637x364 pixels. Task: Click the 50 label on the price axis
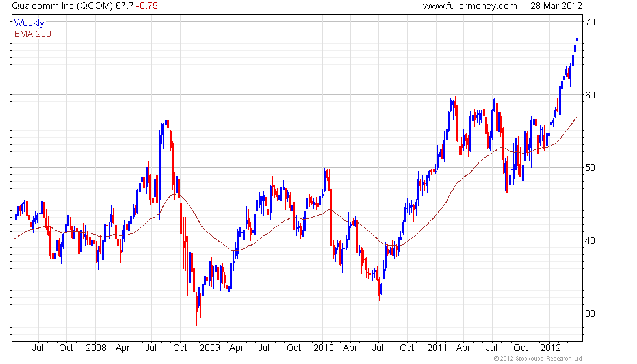click(591, 168)
